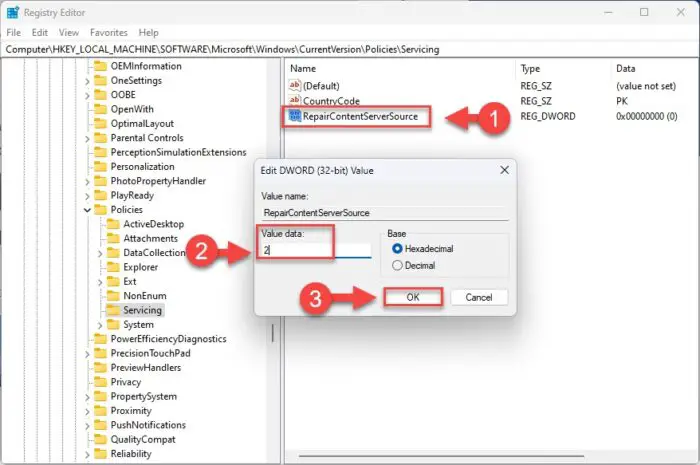The height and width of the screenshot is (465, 700).
Task: Click the REG_DWORD type cell
Action: click(x=548, y=116)
